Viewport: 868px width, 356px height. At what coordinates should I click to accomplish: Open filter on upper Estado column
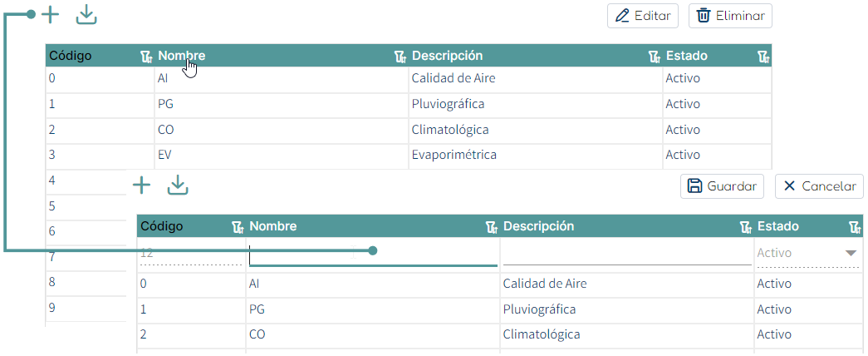[763, 56]
